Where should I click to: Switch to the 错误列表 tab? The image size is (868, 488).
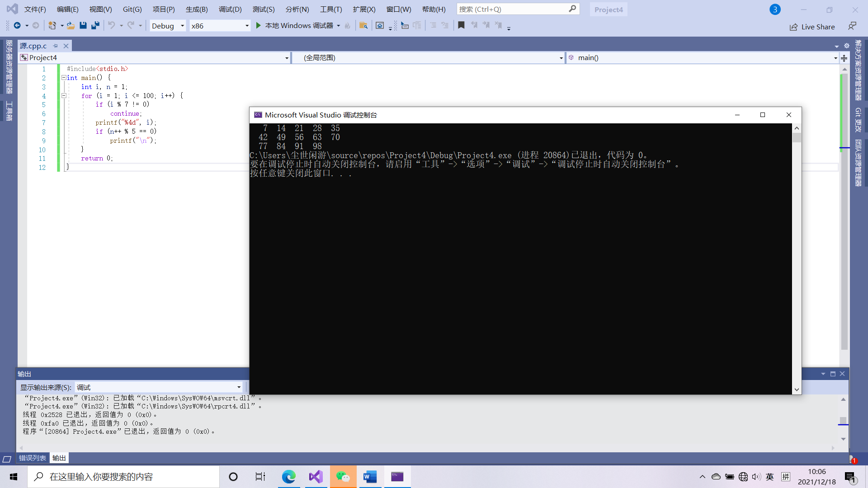33,458
